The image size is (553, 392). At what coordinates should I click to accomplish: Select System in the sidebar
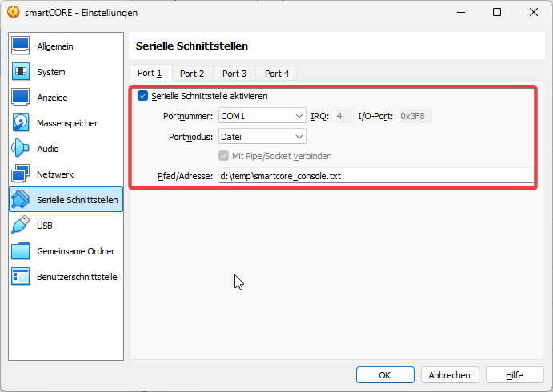[x=66, y=72]
